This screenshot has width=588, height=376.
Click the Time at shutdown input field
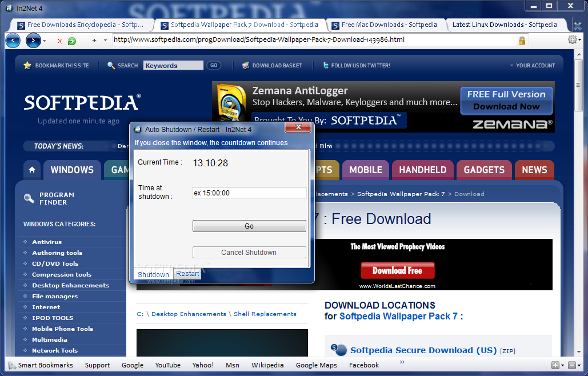(x=249, y=193)
